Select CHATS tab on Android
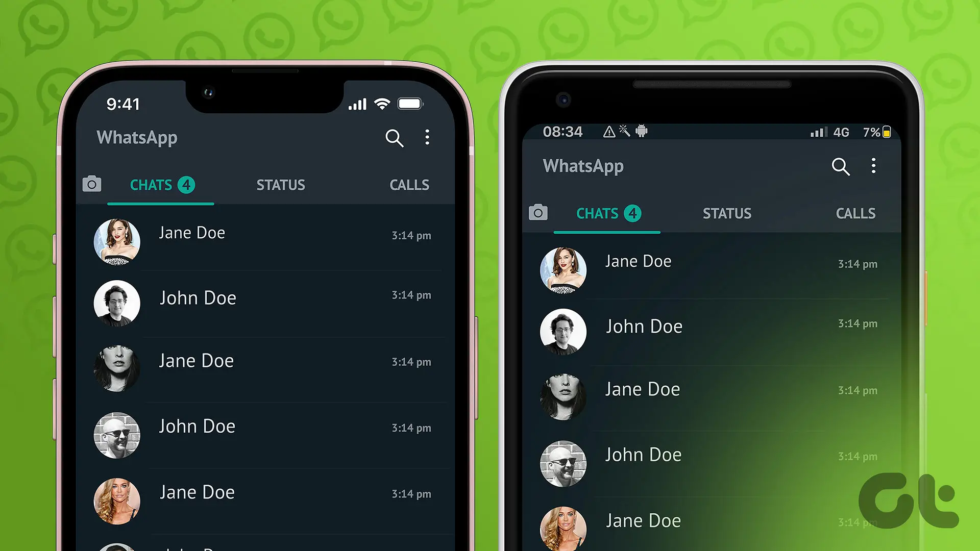980x551 pixels. pyautogui.click(x=605, y=213)
